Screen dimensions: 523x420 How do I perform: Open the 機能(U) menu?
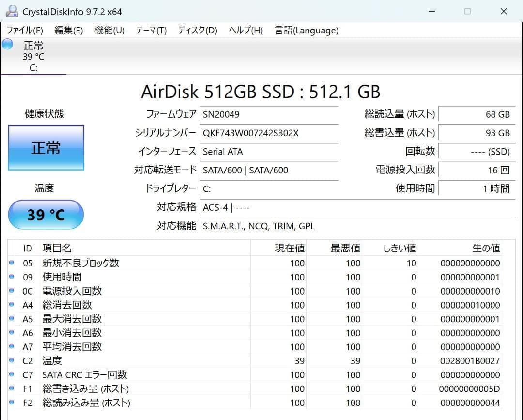point(110,31)
